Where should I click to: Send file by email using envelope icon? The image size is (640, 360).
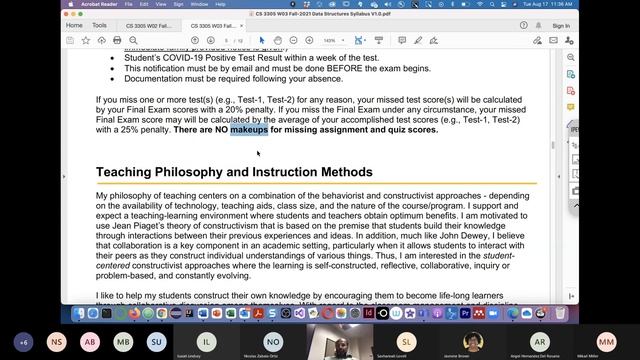tap(553, 40)
